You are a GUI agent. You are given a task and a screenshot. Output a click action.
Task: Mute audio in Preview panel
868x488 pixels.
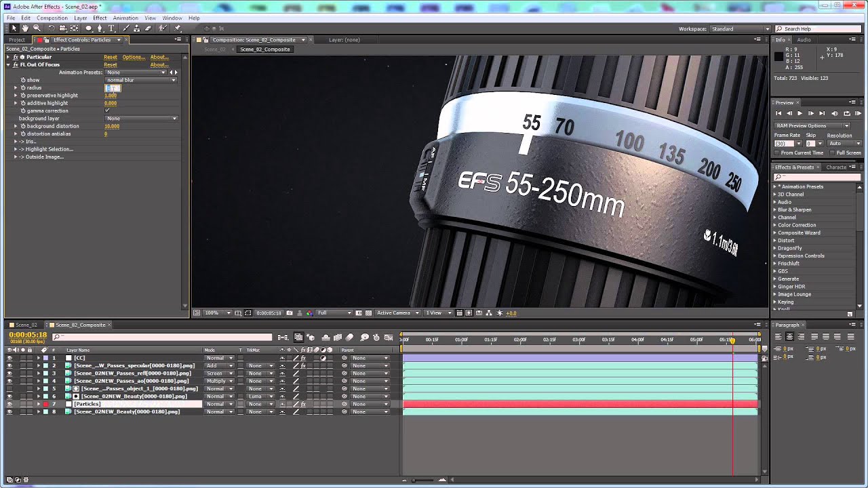coord(835,113)
